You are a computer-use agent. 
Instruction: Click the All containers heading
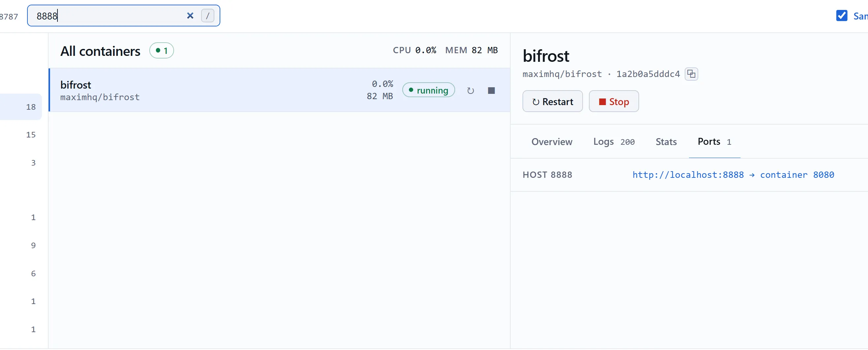[x=100, y=51]
